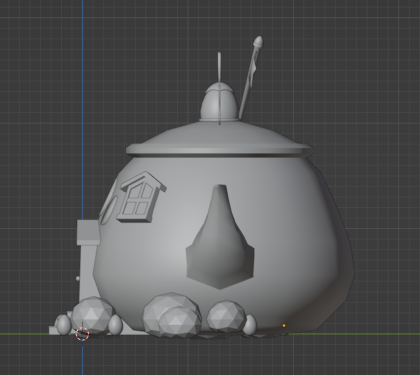420x375 pixels.
Task: Select the cone-shaped spout on the pot front
Action: 220,237
